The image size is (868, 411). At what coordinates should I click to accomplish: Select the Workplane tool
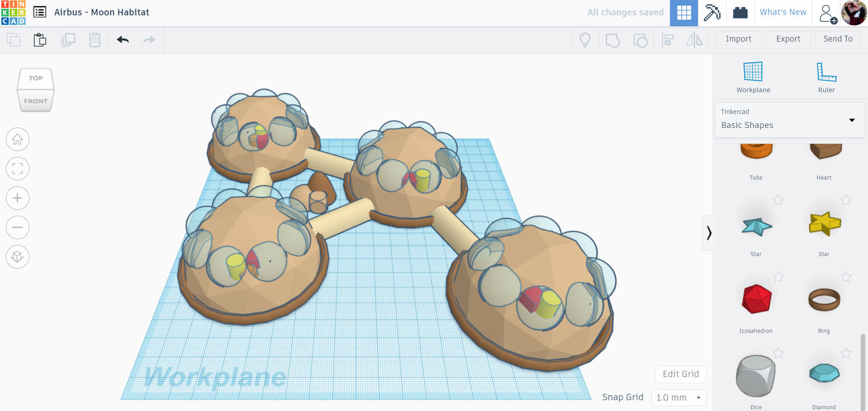(753, 77)
